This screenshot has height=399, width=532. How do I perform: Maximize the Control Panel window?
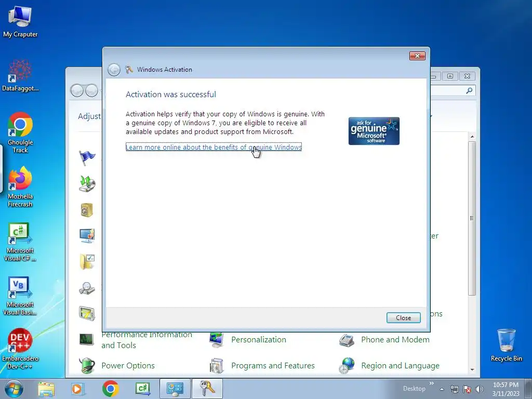click(x=450, y=76)
